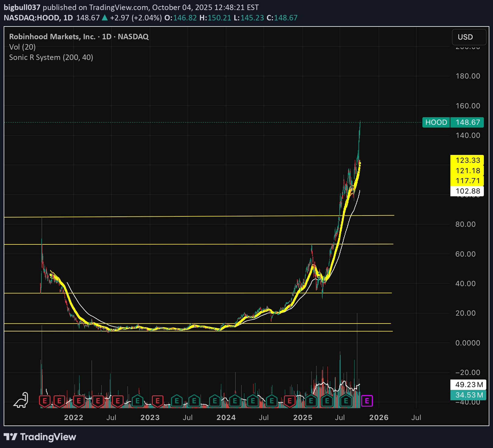Select the Vol (20) indicator legend
The width and height of the screenshot is (493, 448).
pyautogui.click(x=23, y=47)
